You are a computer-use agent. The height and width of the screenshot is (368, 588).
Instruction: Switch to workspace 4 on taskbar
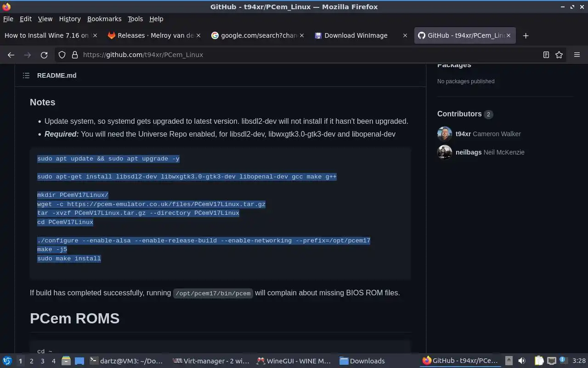(53, 361)
